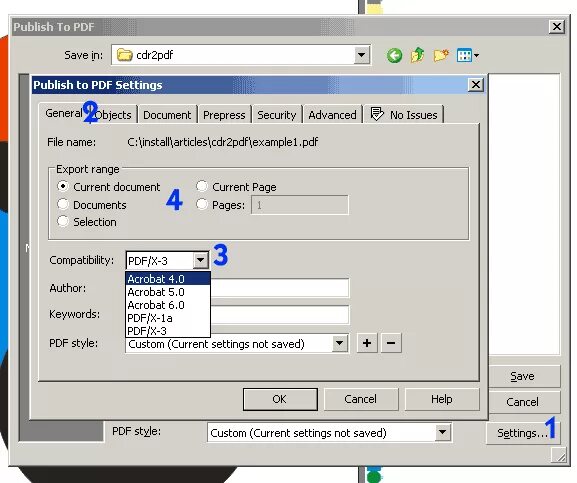This screenshot has width=577, height=483.
Task: Open the Settings... button
Action: click(x=523, y=433)
